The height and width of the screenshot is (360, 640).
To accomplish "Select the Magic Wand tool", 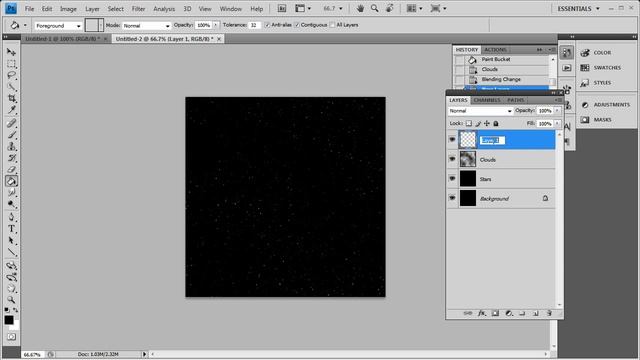I will 11,87.
